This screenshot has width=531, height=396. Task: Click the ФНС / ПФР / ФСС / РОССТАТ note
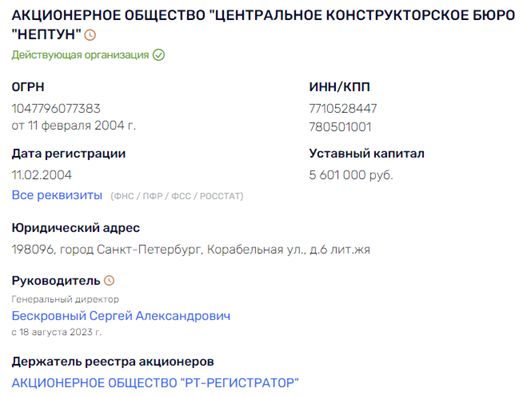(177, 196)
